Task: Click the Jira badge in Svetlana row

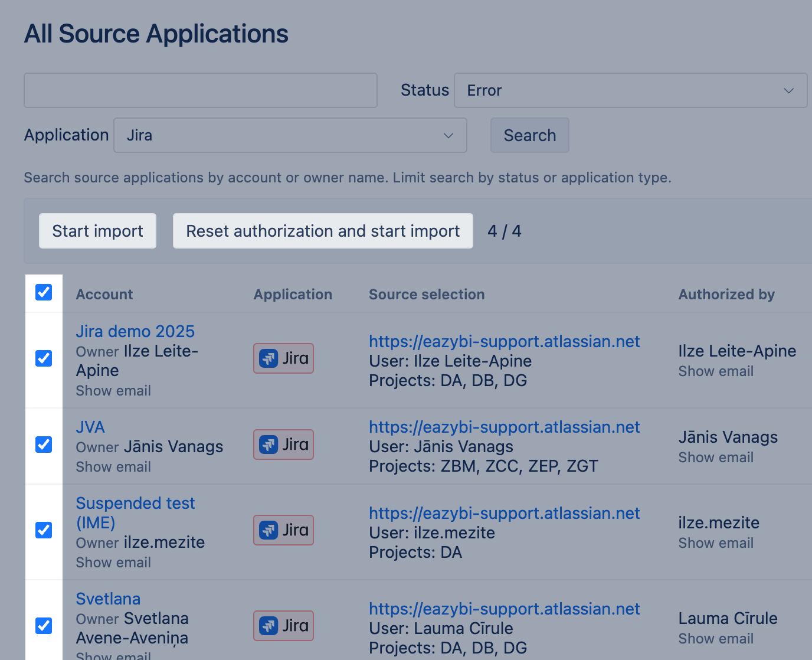Action: pos(283,626)
